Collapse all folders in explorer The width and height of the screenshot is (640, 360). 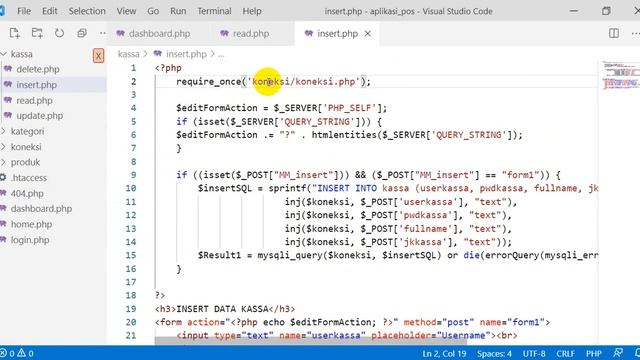[82, 33]
